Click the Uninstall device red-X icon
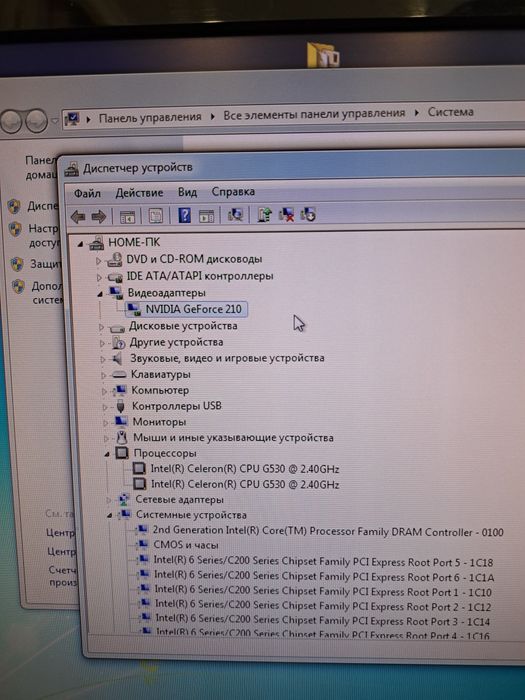 pyautogui.click(x=286, y=215)
